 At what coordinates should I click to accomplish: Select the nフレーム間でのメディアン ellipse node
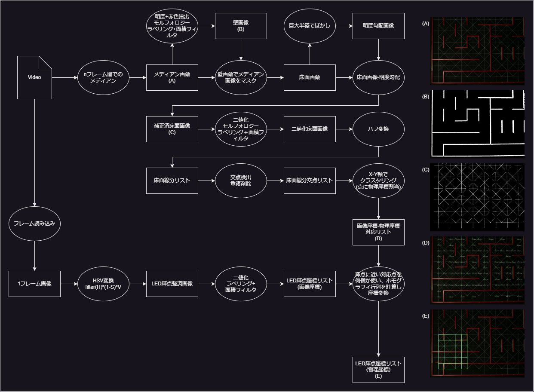[103, 77]
